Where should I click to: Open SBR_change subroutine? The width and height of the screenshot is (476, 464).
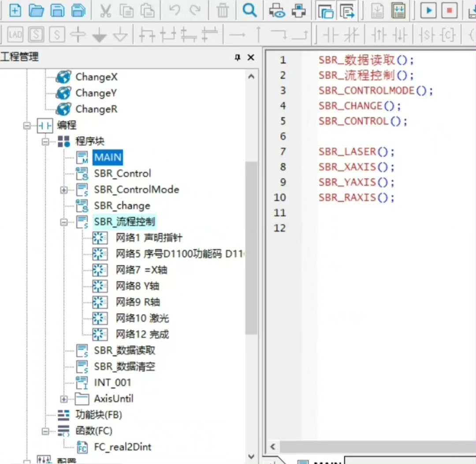click(122, 206)
